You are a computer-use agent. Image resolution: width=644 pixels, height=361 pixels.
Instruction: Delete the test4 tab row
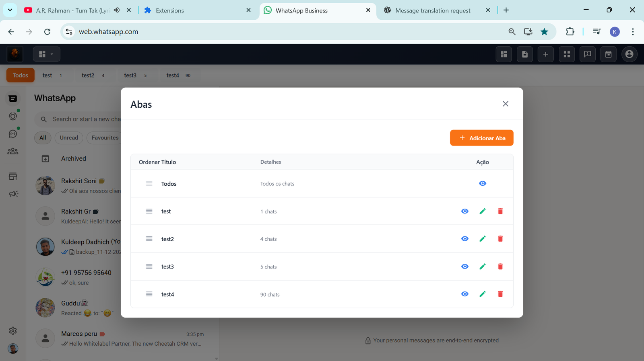[500, 294]
